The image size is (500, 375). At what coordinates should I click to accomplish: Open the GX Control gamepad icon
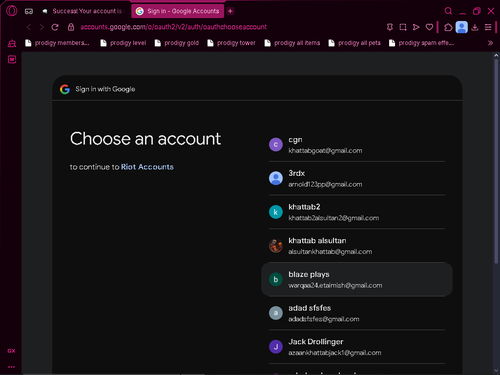click(x=29, y=11)
